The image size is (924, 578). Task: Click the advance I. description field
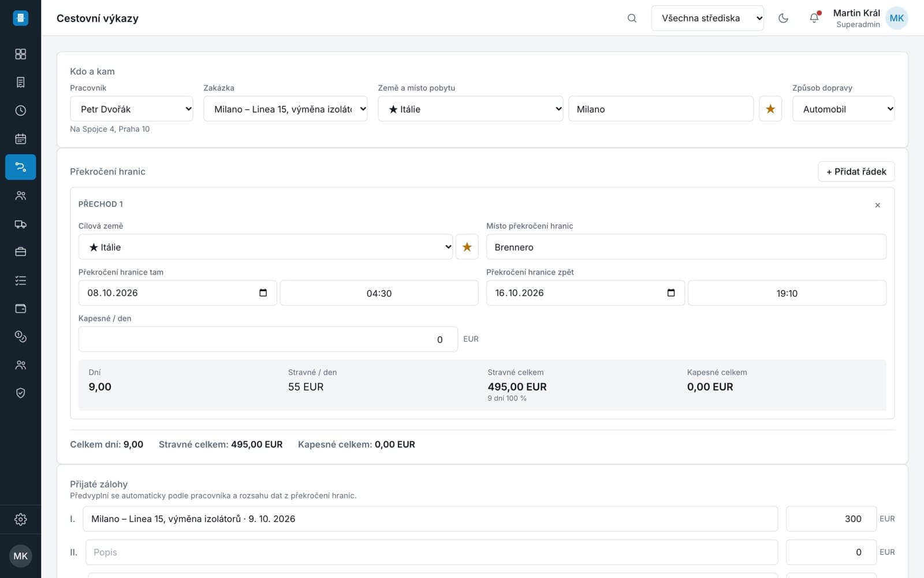point(430,519)
